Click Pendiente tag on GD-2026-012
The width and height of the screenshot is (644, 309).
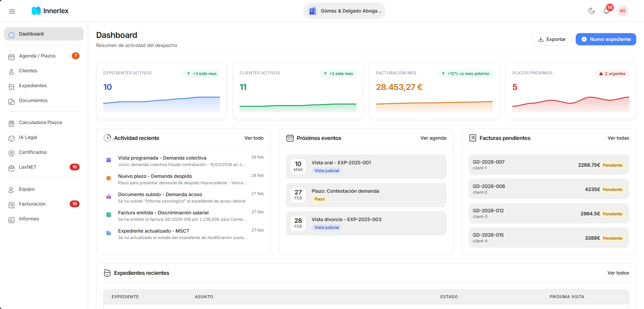(x=613, y=214)
